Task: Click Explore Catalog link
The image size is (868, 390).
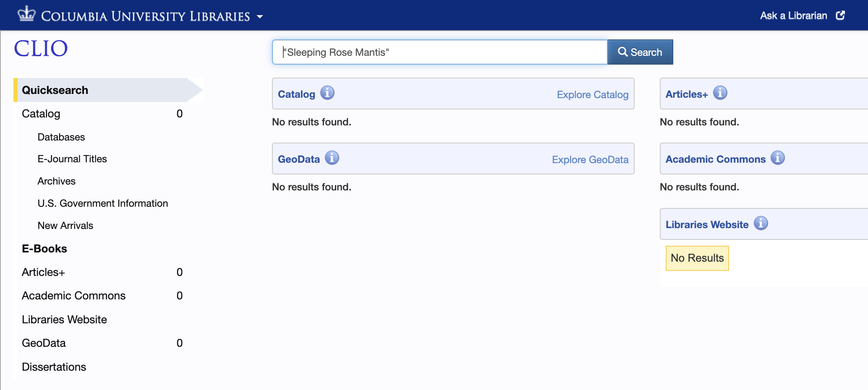Action: [593, 95]
